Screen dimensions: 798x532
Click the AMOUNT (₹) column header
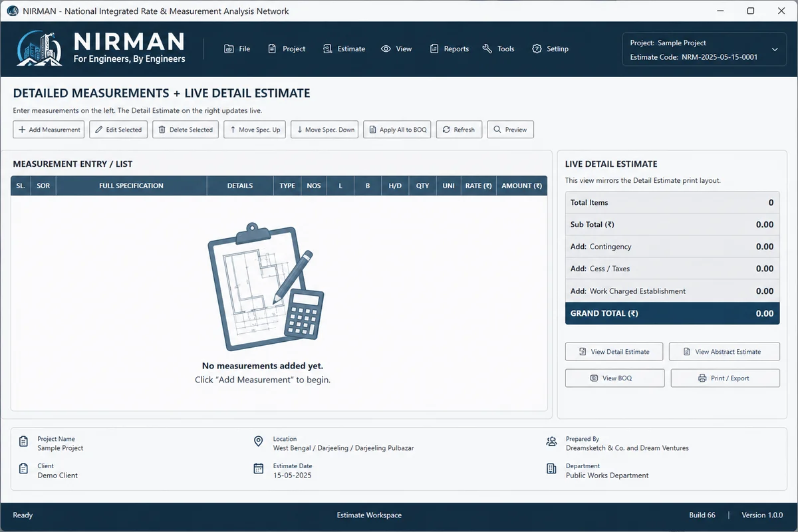521,186
